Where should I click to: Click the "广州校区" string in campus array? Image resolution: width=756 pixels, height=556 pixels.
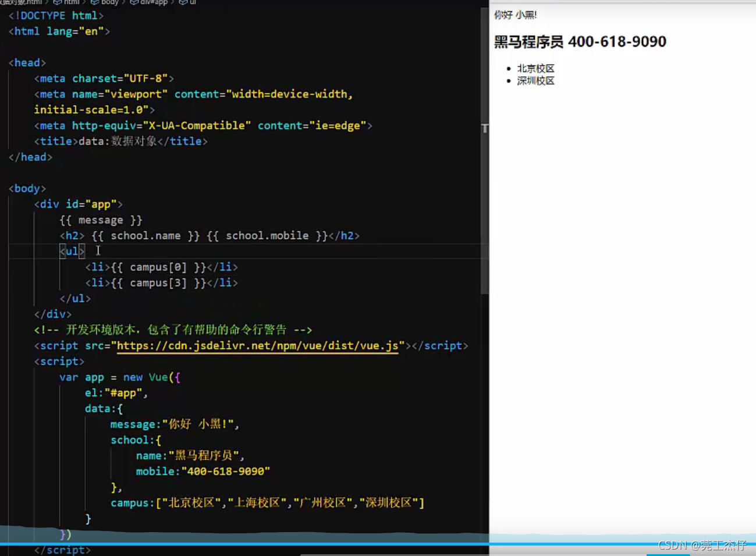(322, 503)
